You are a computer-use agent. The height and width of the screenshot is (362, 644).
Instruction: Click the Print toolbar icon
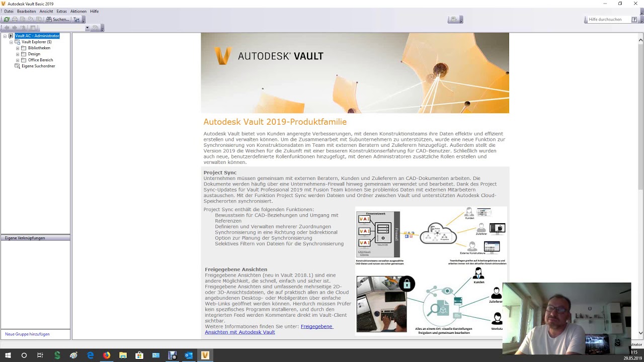15,19
